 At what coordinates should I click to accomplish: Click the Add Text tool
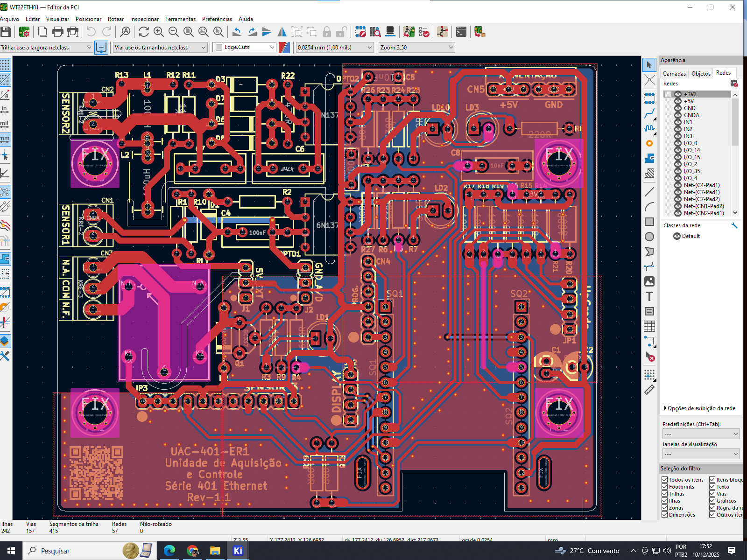click(x=649, y=296)
